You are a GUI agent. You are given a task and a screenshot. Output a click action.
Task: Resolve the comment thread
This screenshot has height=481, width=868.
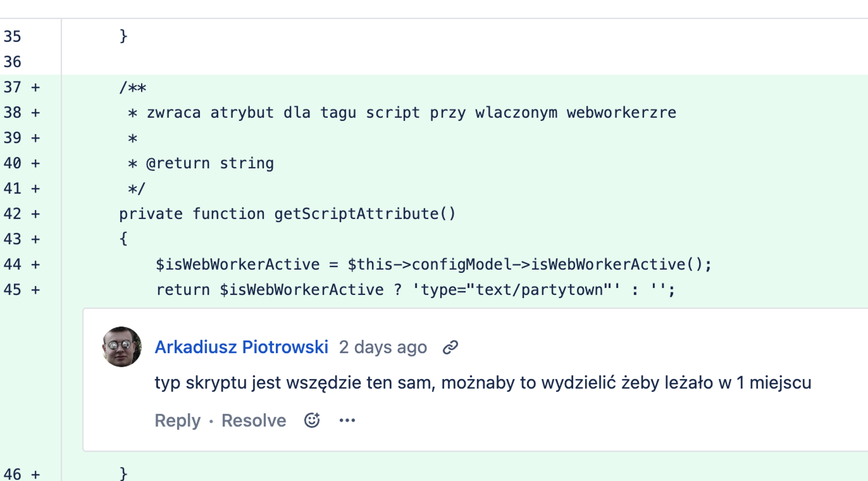254,420
